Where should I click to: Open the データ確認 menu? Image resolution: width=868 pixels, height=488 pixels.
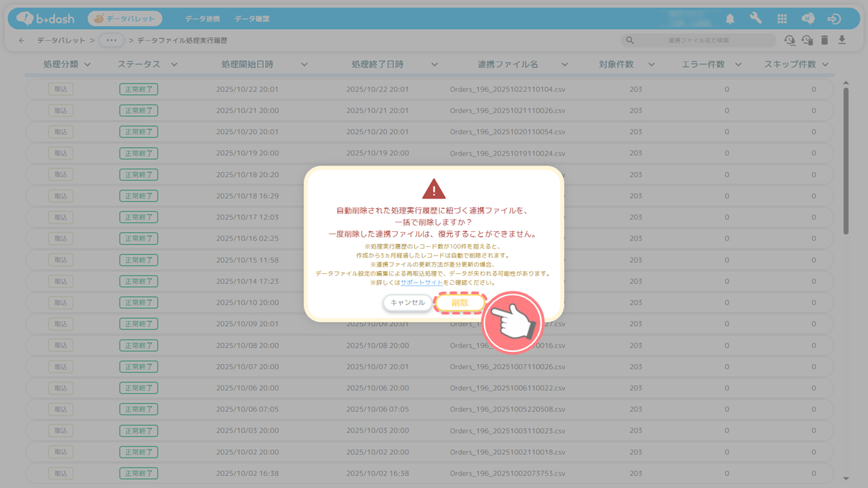tap(252, 19)
